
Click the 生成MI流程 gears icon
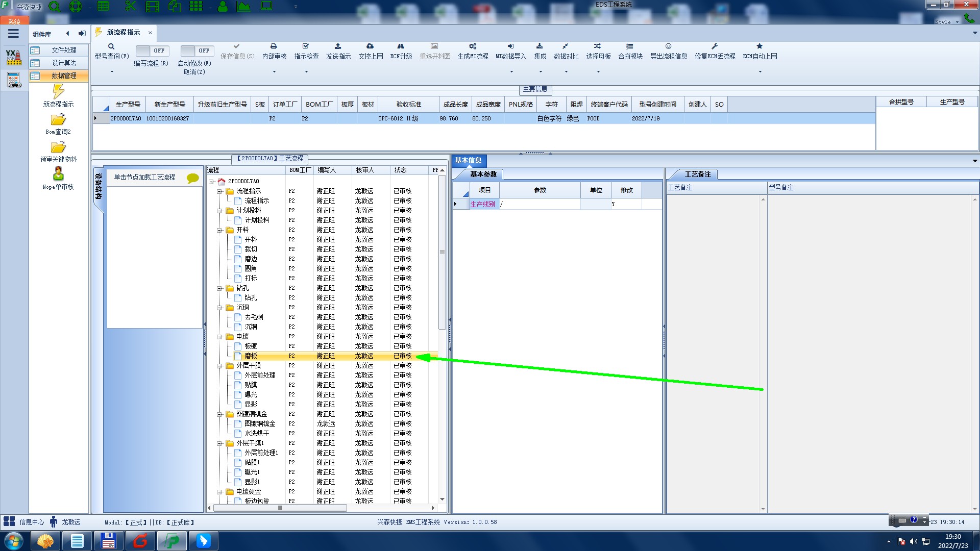point(473,46)
